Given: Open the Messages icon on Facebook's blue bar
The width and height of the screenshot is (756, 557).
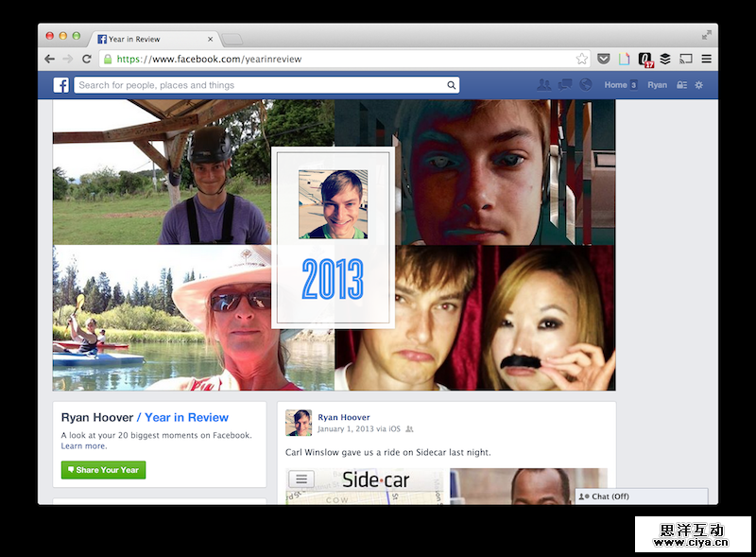Looking at the screenshot, I should [564, 84].
